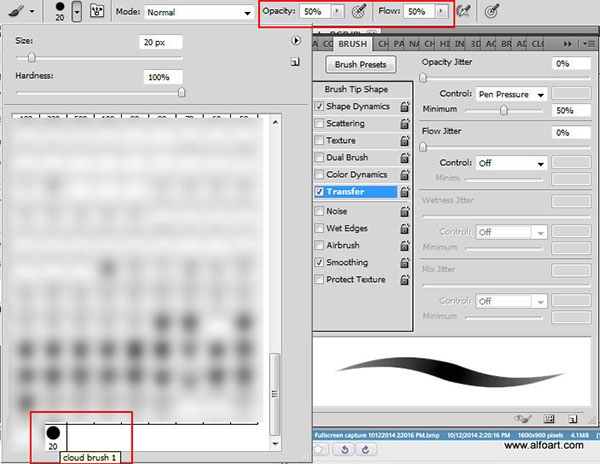Image resolution: width=600 pixels, height=464 pixels.
Task: Open Flow Jitter Control dropdown set to Off
Action: (x=511, y=163)
